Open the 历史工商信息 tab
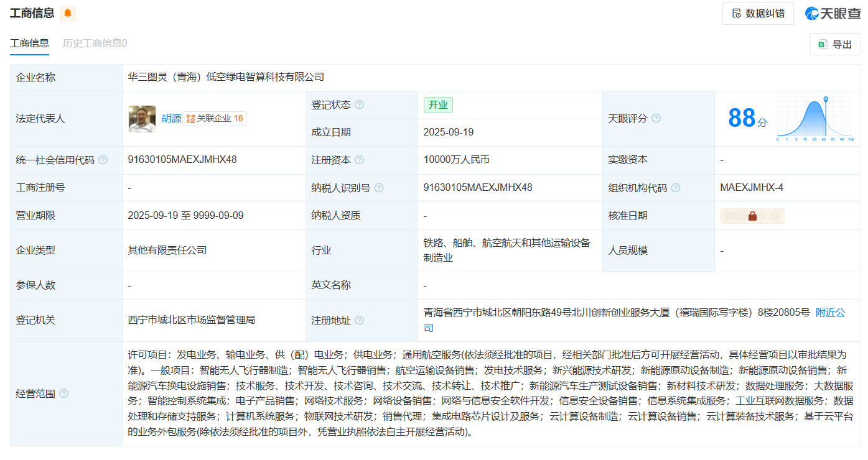The height and width of the screenshot is (460, 868). (95, 43)
